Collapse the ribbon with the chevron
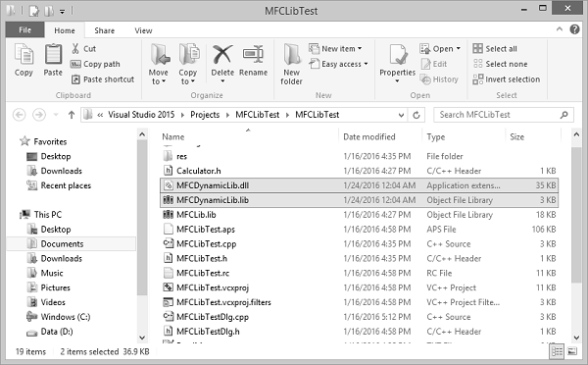The width and height of the screenshot is (588, 365). (x=560, y=28)
